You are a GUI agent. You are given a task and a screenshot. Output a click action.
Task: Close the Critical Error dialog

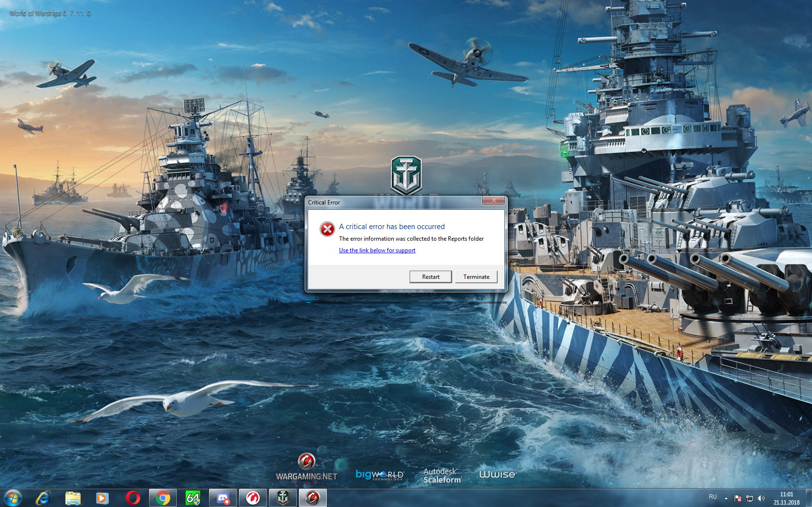(x=493, y=201)
